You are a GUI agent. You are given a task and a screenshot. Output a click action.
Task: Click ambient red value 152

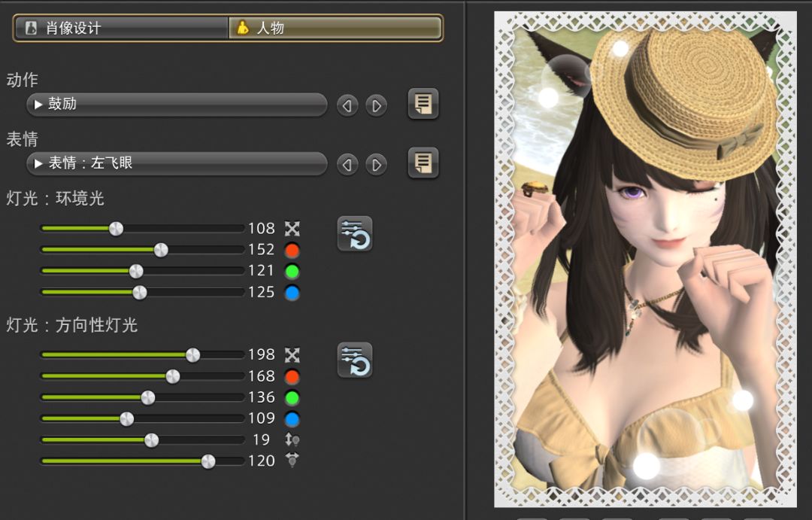[262, 250]
